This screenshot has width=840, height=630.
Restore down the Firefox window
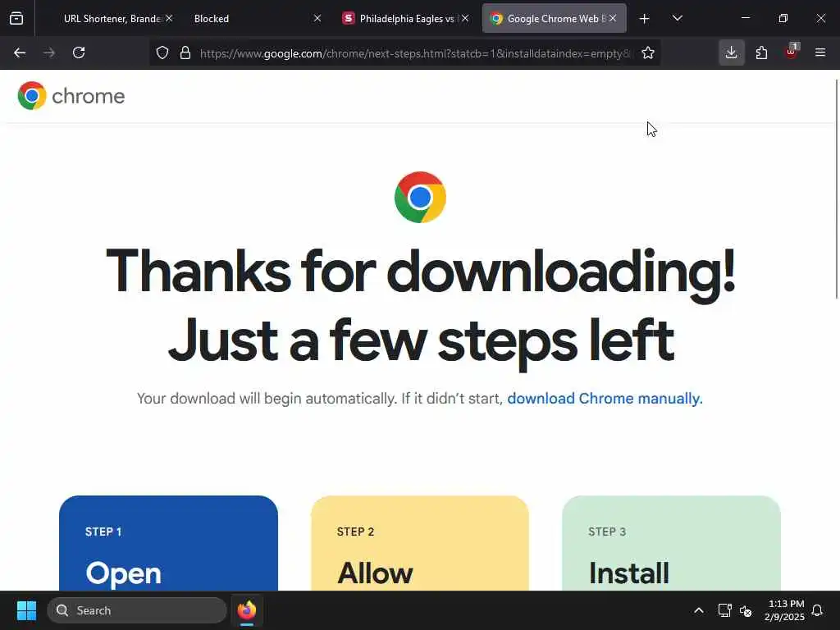(783, 18)
